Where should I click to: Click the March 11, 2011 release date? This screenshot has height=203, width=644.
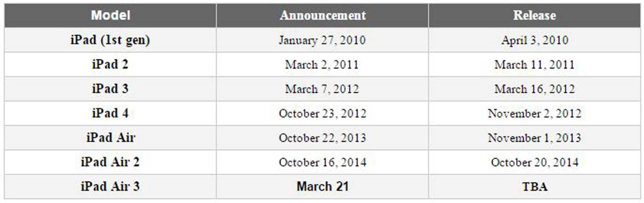click(x=534, y=64)
